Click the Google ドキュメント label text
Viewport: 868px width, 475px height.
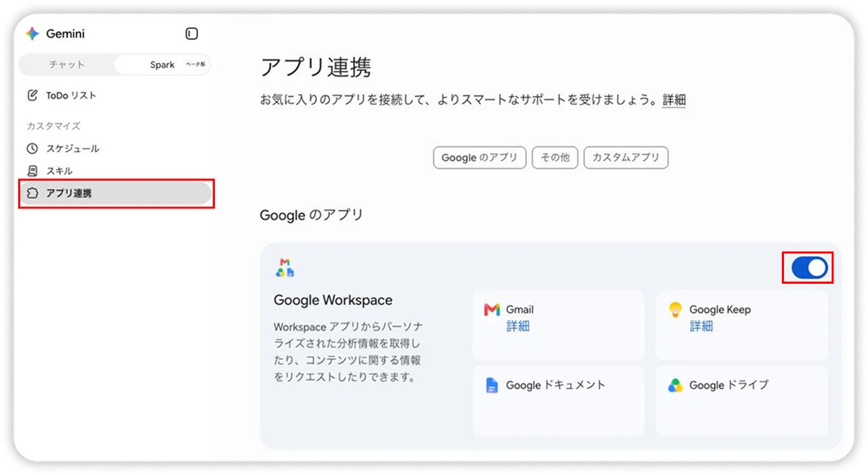556,385
